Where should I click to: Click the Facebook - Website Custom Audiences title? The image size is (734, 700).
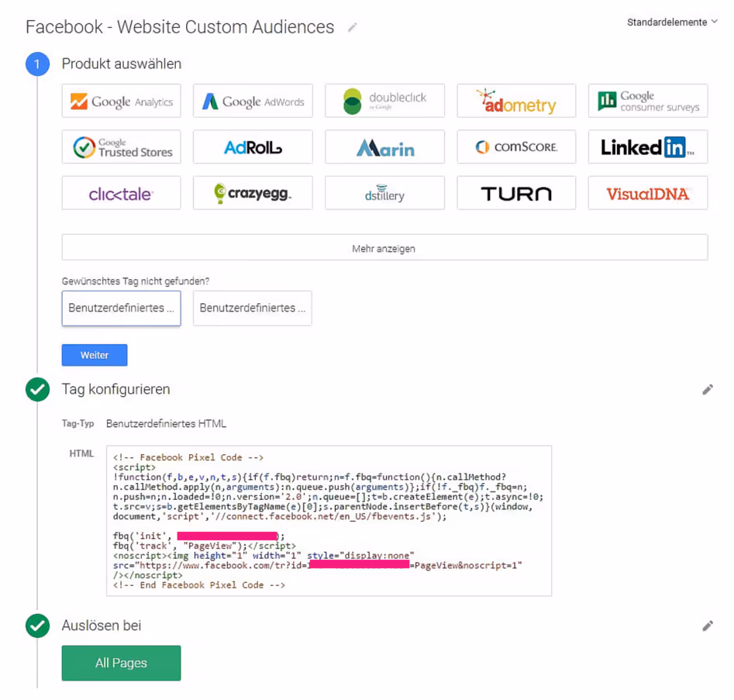(x=180, y=27)
